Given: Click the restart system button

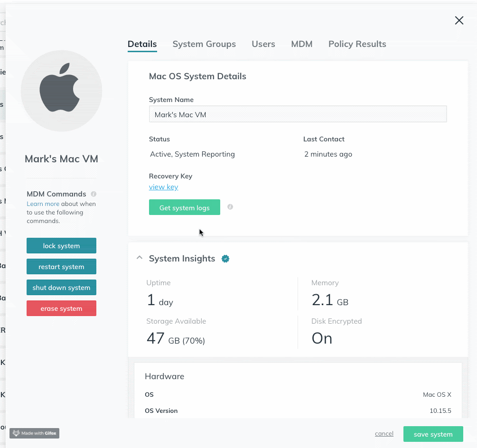Looking at the screenshot, I should [61, 267].
